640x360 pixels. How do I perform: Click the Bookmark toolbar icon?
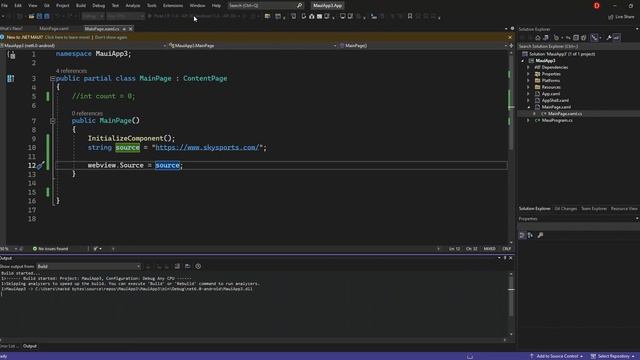410,16
